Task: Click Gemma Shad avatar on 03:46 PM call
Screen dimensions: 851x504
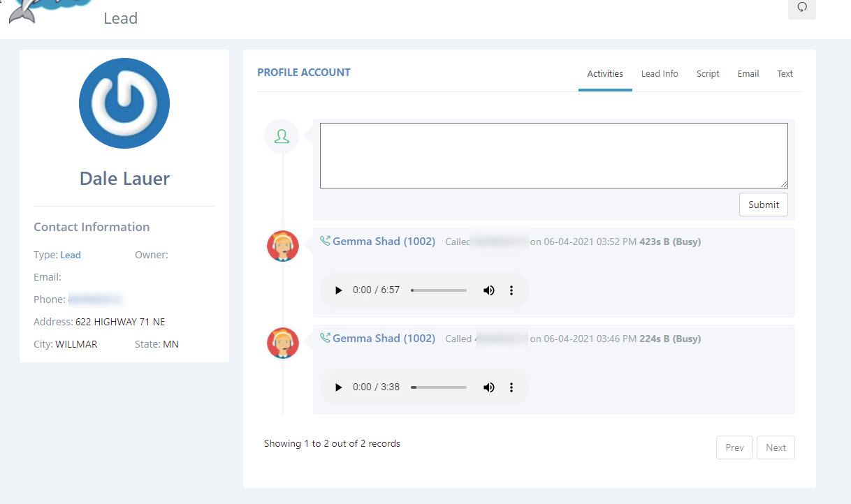Action: (283, 343)
